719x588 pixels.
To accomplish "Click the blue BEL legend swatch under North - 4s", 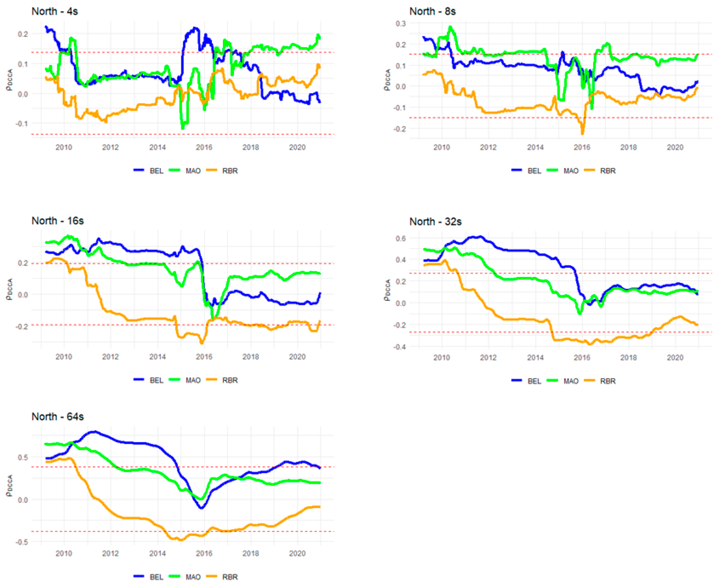I will (139, 170).
